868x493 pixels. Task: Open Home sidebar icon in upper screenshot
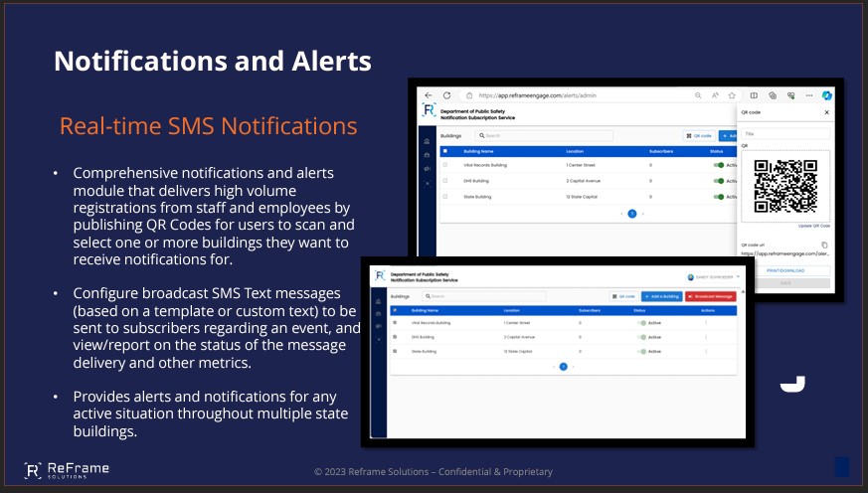(427, 142)
